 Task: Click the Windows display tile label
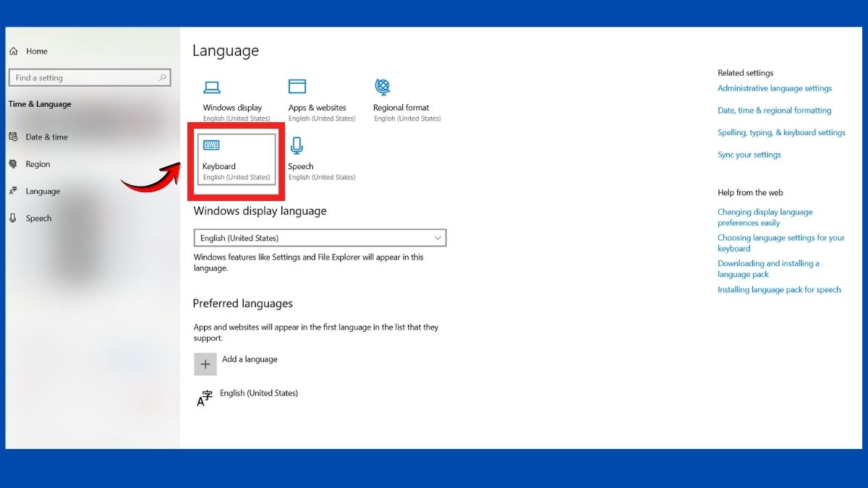pyautogui.click(x=232, y=108)
